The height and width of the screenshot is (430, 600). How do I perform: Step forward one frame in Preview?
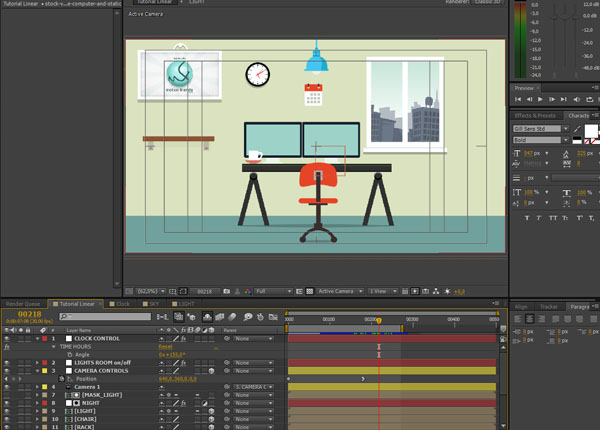pos(552,99)
